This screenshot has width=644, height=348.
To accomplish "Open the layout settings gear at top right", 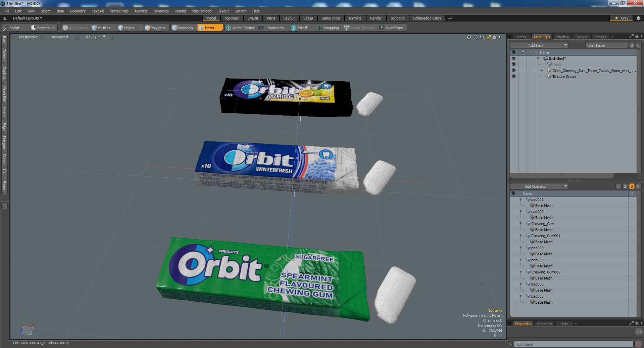I will pos(638,18).
